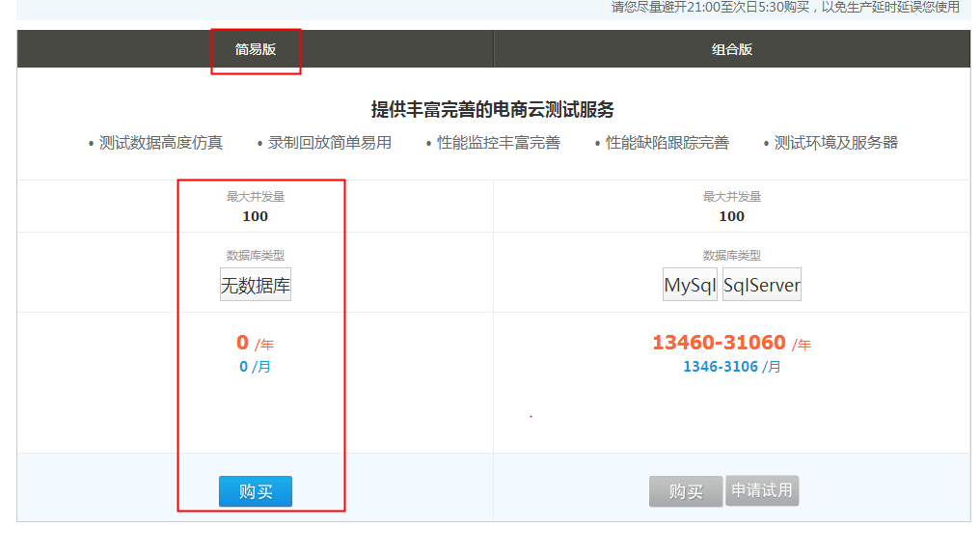This screenshot has width=980, height=555.
Task: Click the 测试环境及服务器 feature text
Action: [835, 143]
